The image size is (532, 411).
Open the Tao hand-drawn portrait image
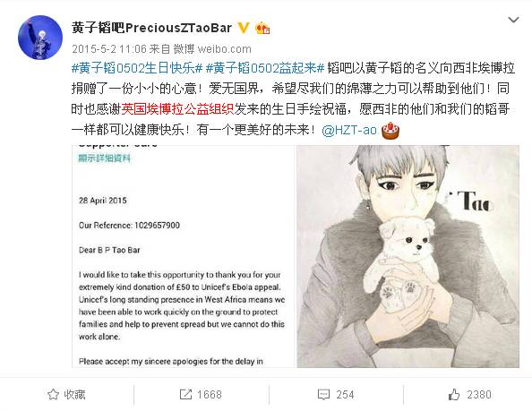point(408,256)
